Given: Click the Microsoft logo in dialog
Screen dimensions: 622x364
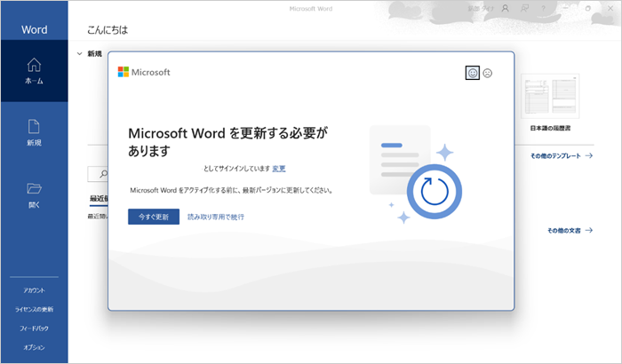Looking at the screenshot, I should tap(144, 72).
